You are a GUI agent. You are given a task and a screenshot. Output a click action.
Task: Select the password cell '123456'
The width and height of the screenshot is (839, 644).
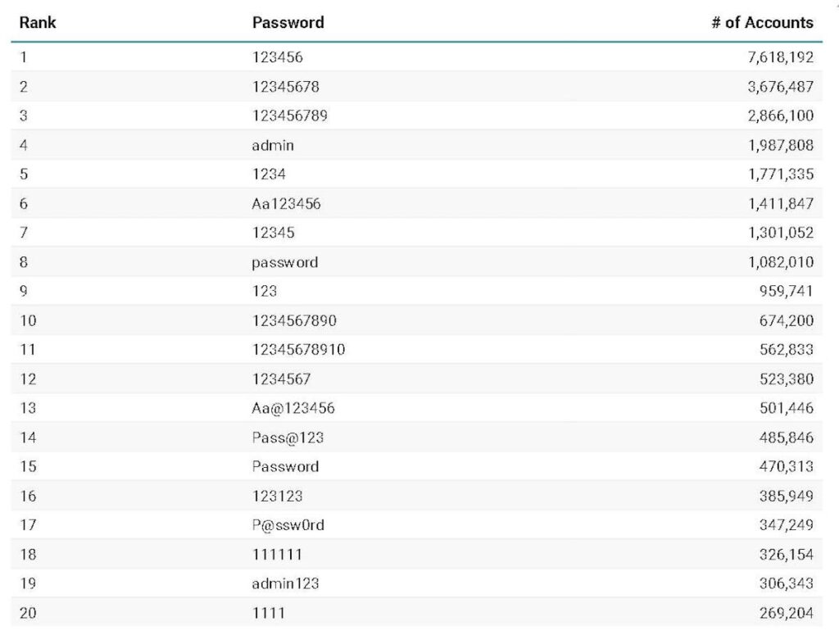[277, 57]
